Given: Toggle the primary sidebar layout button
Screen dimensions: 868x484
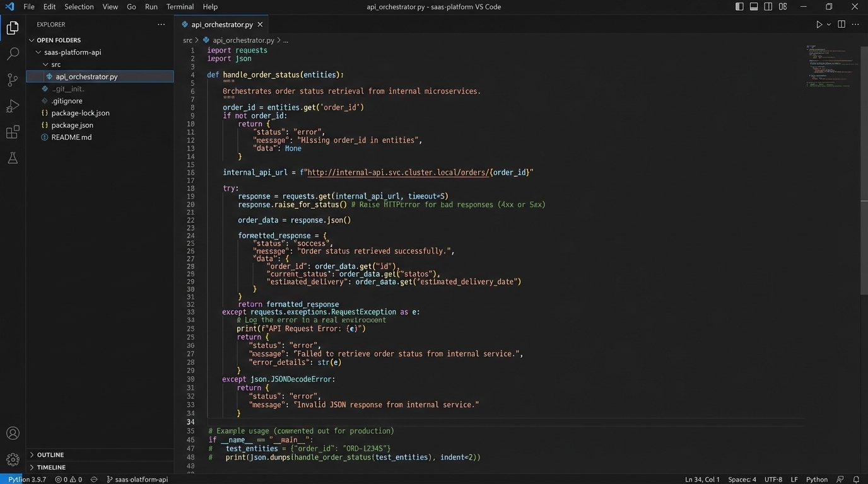Looking at the screenshot, I should pyautogui.click(x=740, y=7).
